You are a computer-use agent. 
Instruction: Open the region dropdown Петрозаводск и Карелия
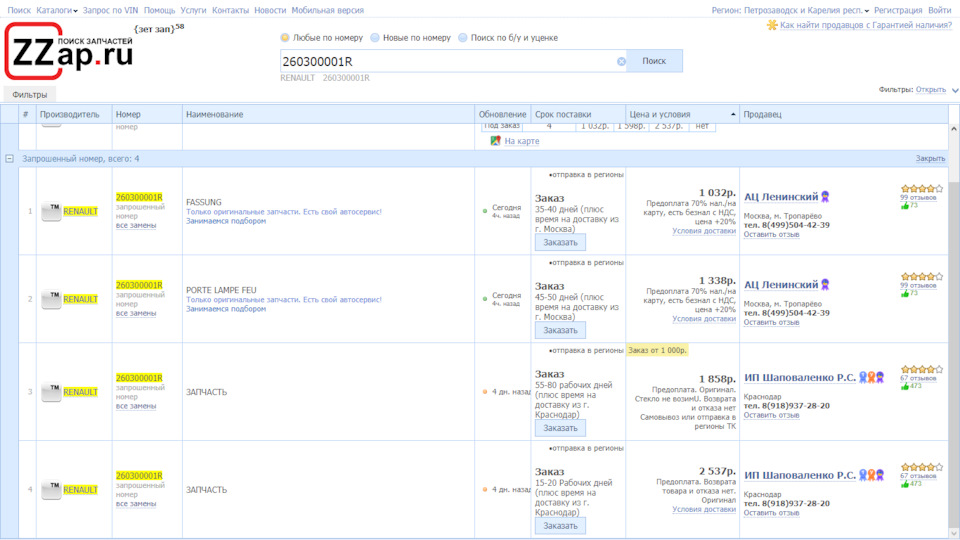tap(806, 10)
